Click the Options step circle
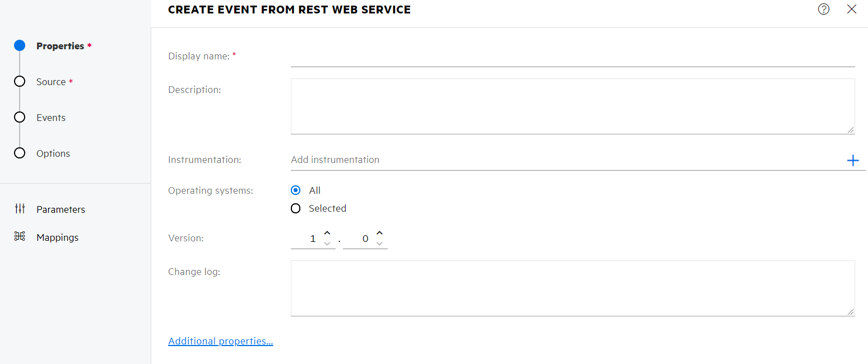 (20, 153)
